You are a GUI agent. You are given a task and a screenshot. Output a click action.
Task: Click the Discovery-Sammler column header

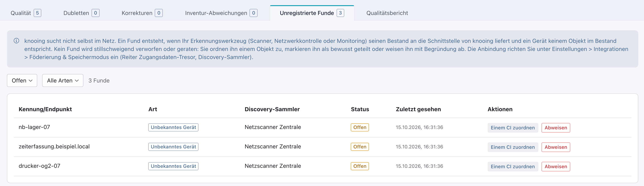272,109
